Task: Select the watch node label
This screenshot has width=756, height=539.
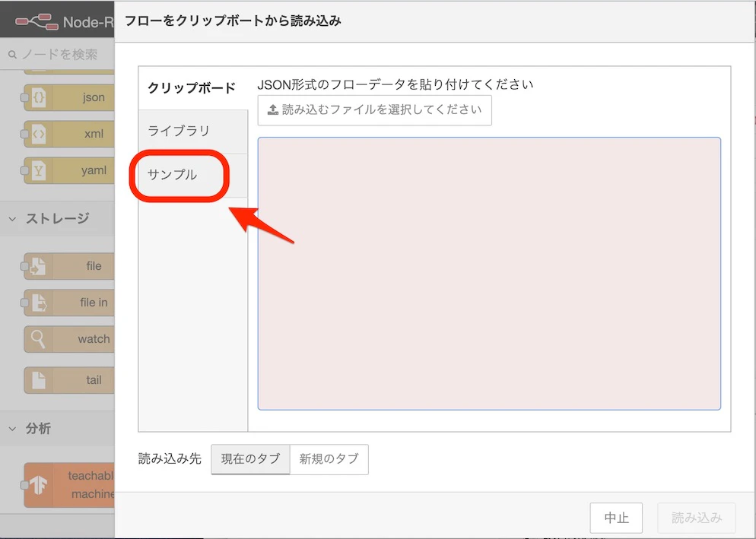Action: tap(94, 339)
